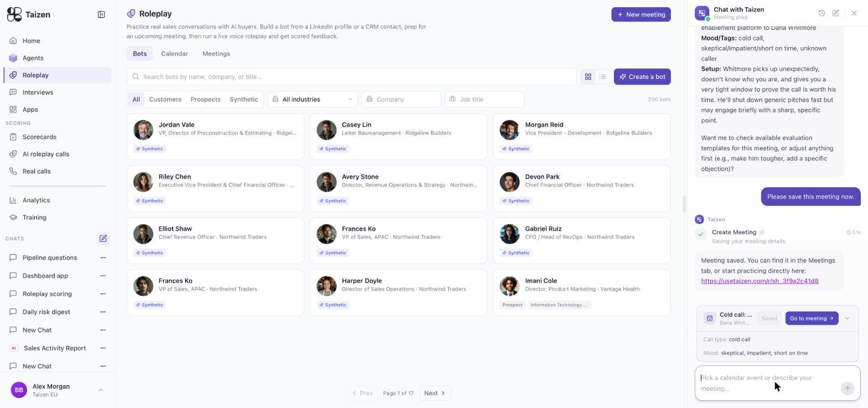The height and width of the screenshot is (408, 868).
Task: Click the Home sidebar icon
Action: click(13, 41)
